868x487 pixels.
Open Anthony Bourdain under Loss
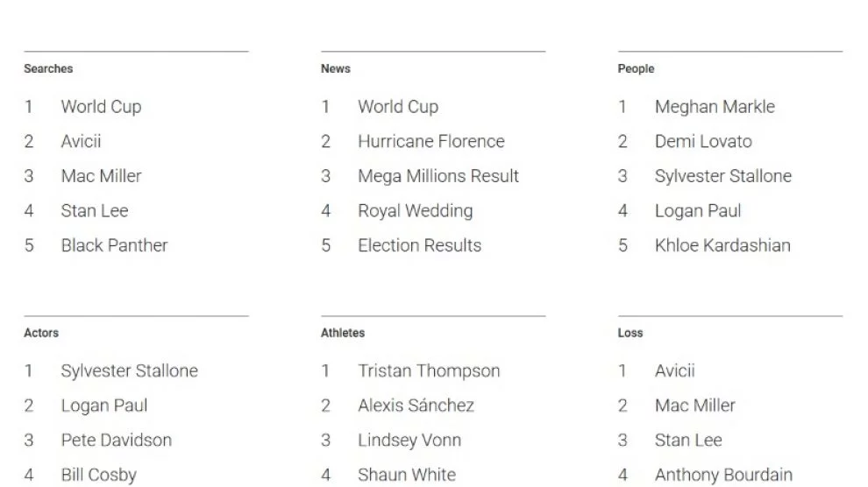pos(723,476)
